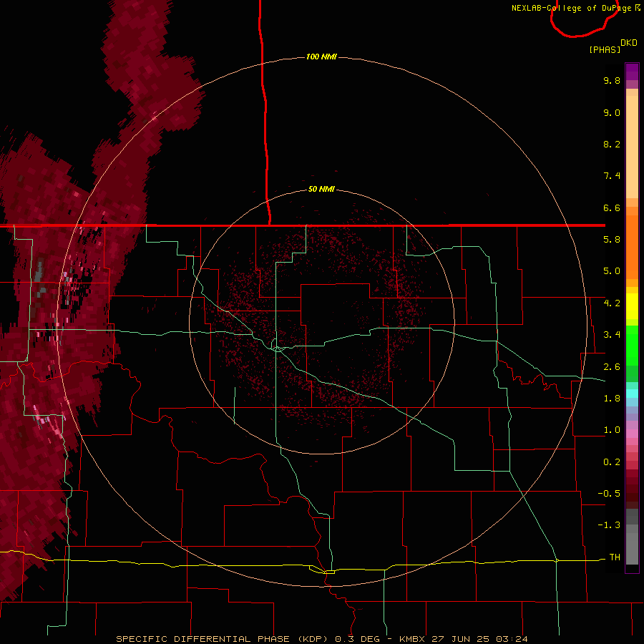Click the purple segment at the top of the color bar

[x=632, y=72]
